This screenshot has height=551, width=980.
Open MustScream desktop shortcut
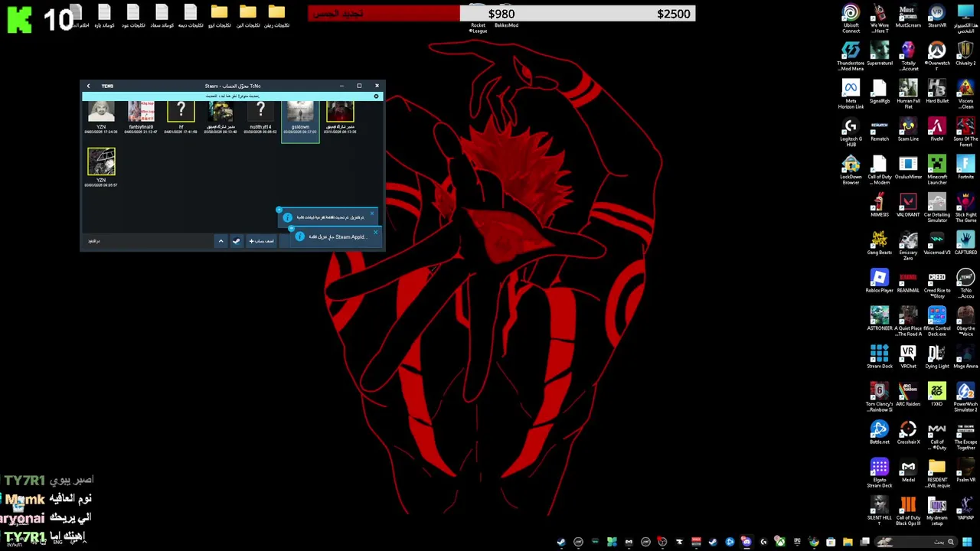tap(908, 17)
